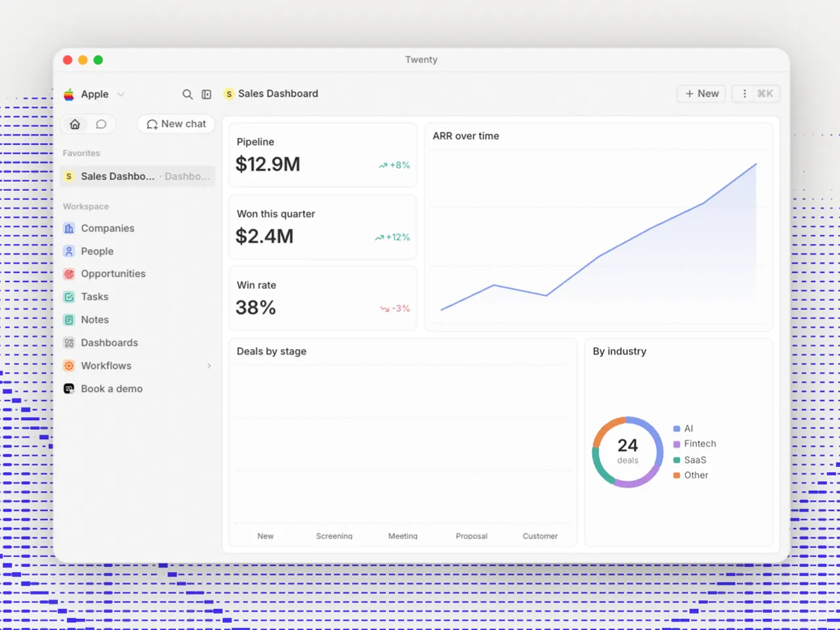Click the People person icon
The height and width of the screenshot is (630, 840).
(69, 251)
